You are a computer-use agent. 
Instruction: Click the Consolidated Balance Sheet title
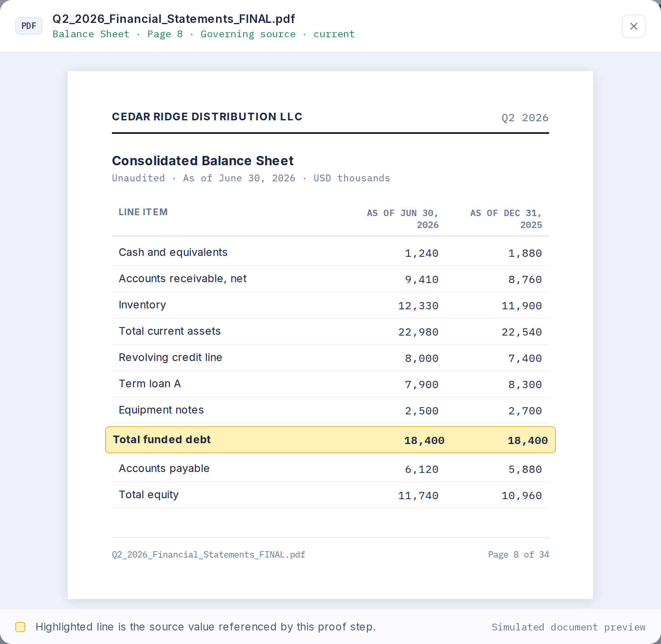(x=203, y=161)
